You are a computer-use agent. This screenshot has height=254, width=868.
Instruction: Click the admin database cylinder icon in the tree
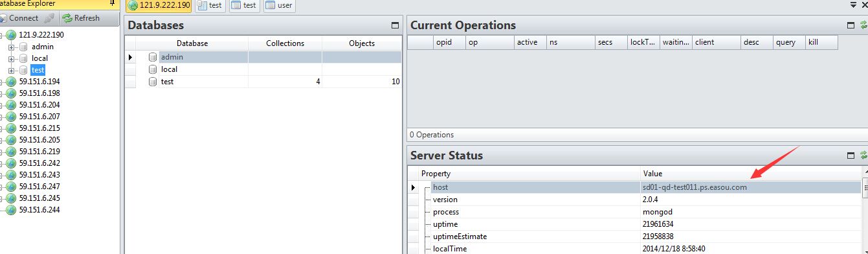pos(23,47)
